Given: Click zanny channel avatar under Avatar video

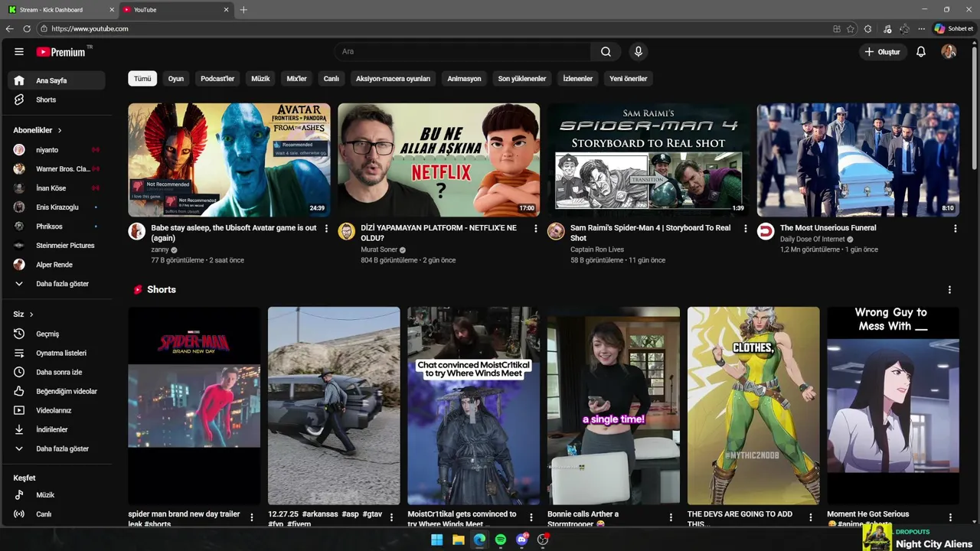Looking at the screenshot, I should (x=137, y=232).
